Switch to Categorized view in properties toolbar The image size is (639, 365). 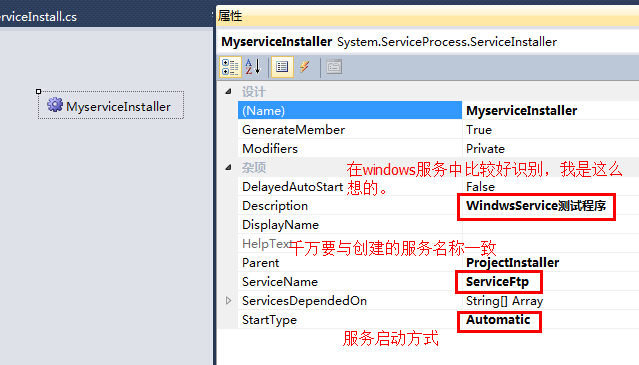click(x=230, y=67)
